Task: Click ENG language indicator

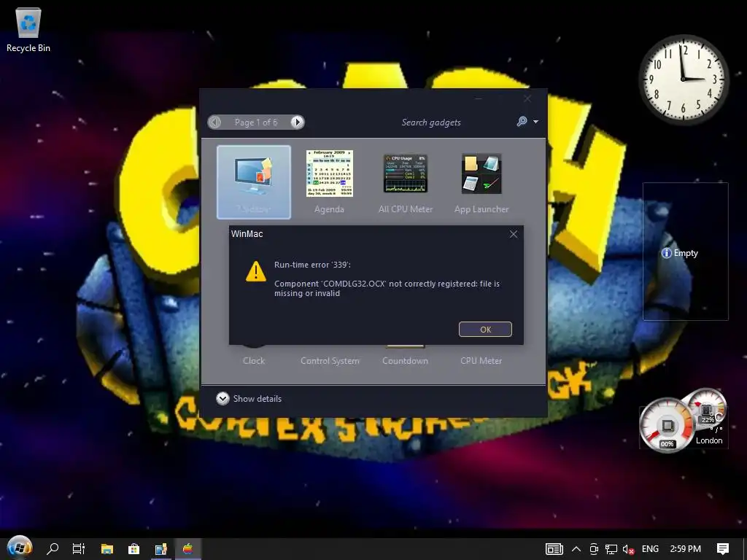Action: (x=650, y=549)
